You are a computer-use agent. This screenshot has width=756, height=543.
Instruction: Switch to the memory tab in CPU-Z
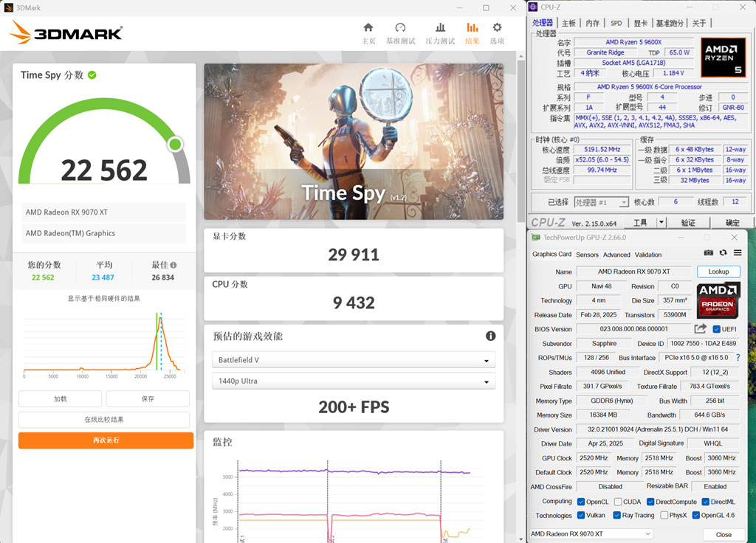[593, 23]
